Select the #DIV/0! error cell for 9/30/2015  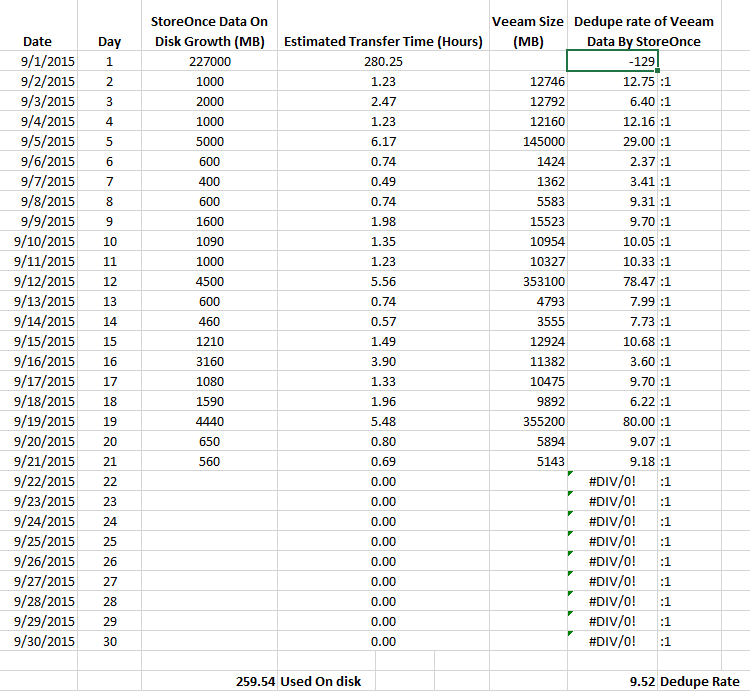pos(612,642)
